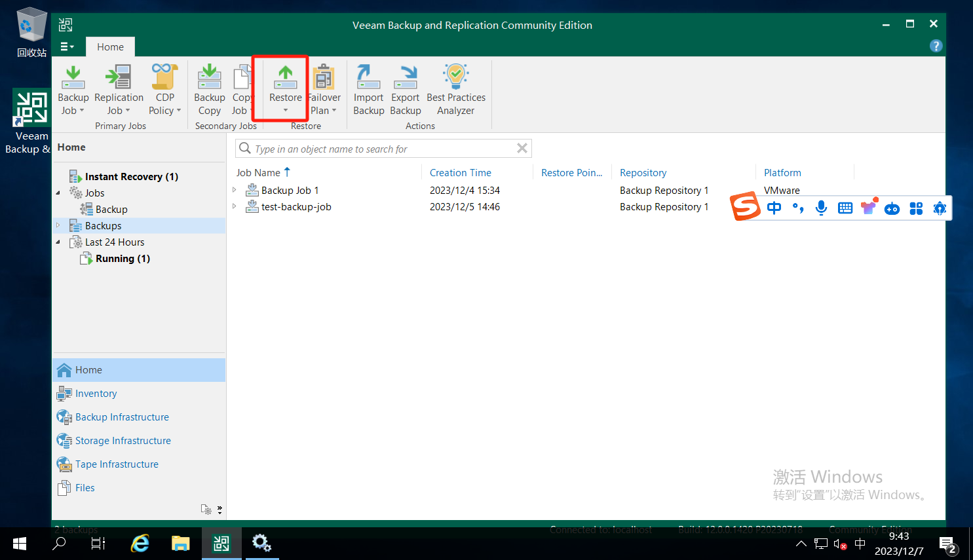Open the help question mark icon
This screenshot has height=560, width=973.
[936, 46]
